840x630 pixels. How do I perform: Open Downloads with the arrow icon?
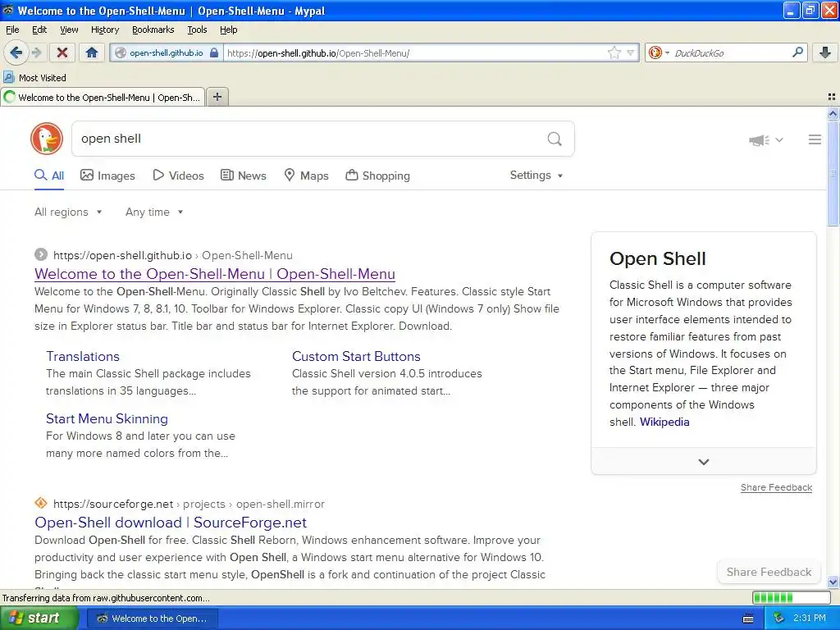click(825, 52)
